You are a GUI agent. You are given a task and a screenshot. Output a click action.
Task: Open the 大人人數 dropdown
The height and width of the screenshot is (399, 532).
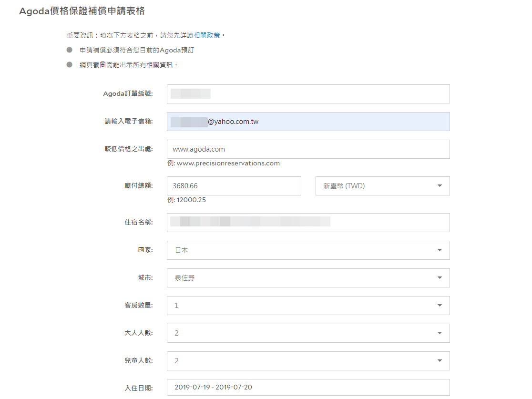(x=308, y=333)
